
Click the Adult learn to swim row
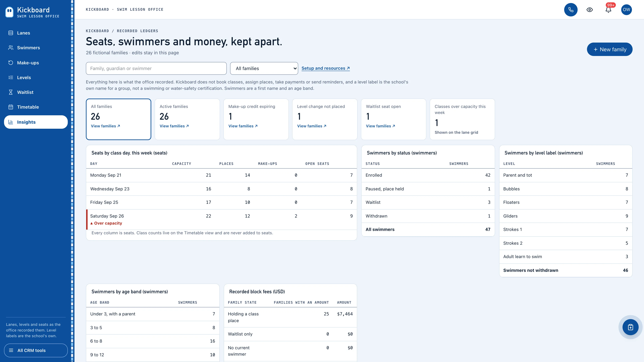566,257
